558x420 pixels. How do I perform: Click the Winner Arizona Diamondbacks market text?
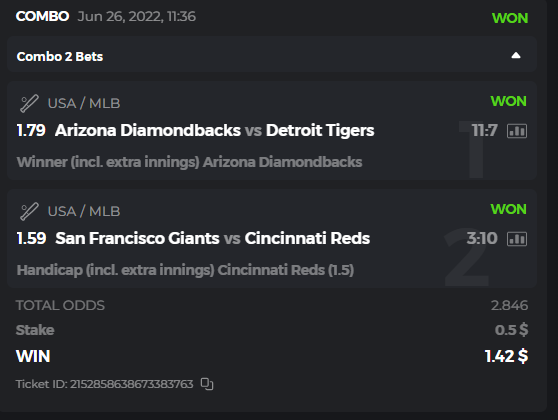click(x=189, y=162)
